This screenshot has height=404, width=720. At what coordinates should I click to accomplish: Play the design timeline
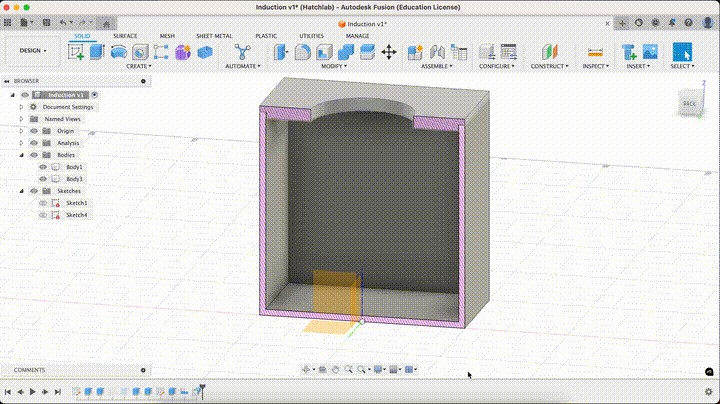coord(33,392)
